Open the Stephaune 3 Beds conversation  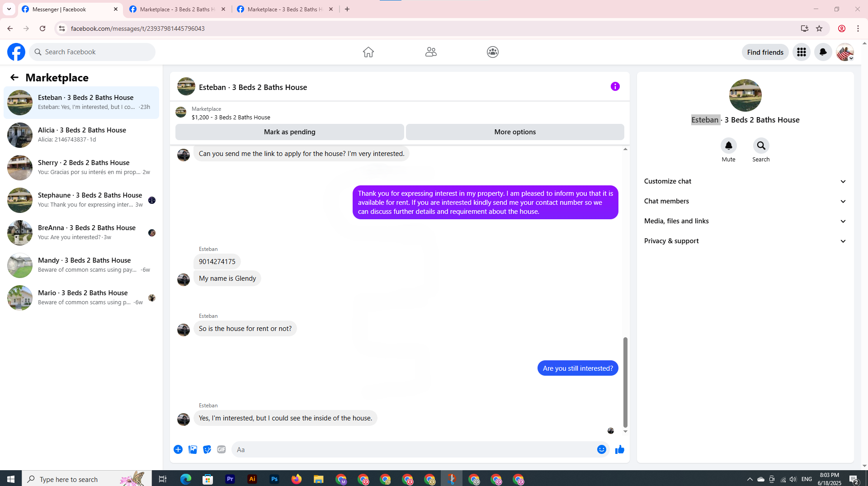(81, 200)
